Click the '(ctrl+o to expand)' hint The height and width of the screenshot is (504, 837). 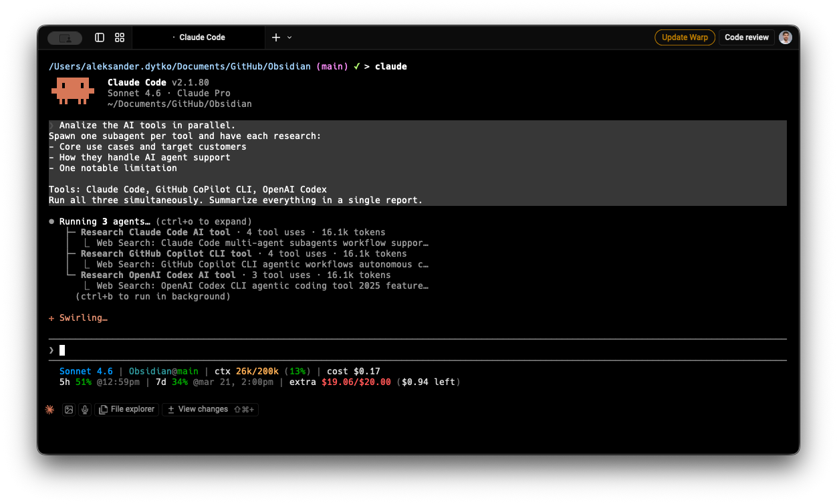point(203,221)
